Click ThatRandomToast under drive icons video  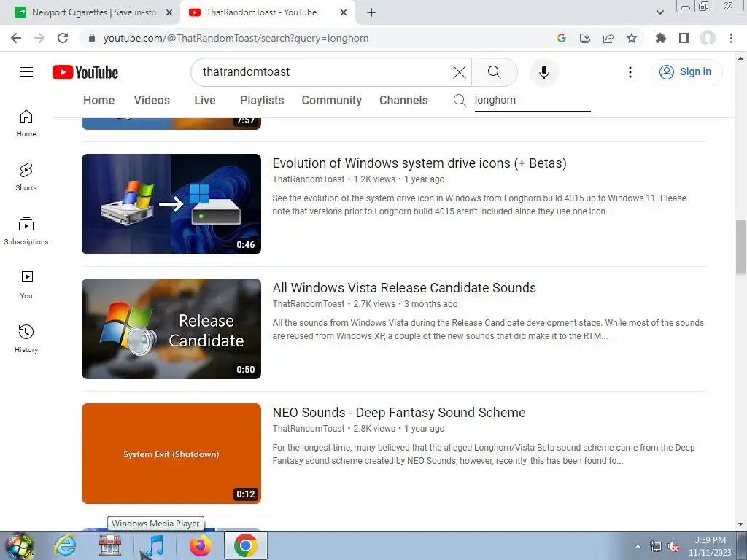coord(309,179)
